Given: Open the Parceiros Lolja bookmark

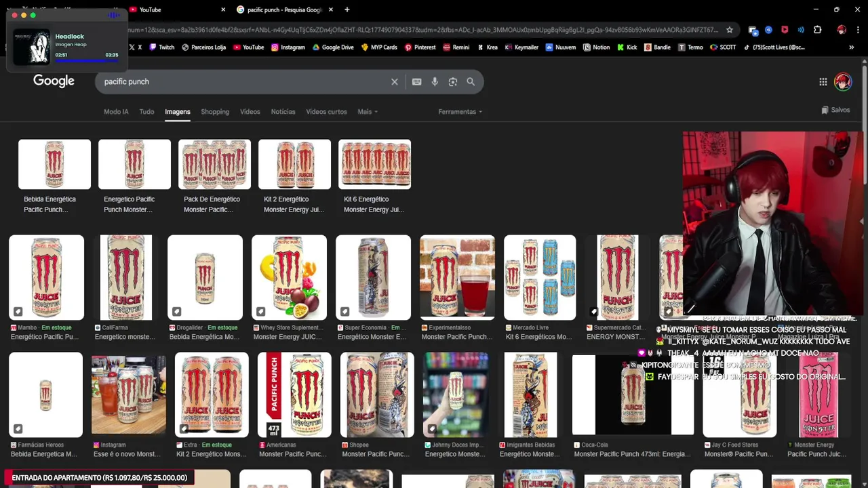Looking at the screenshot, I should coord(203,47).
